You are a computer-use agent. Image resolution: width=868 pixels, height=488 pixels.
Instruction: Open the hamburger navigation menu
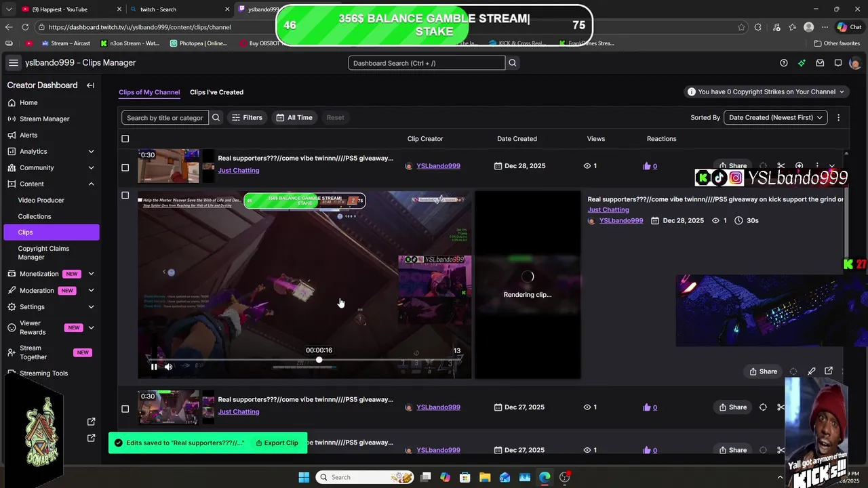tap(13, 63)
